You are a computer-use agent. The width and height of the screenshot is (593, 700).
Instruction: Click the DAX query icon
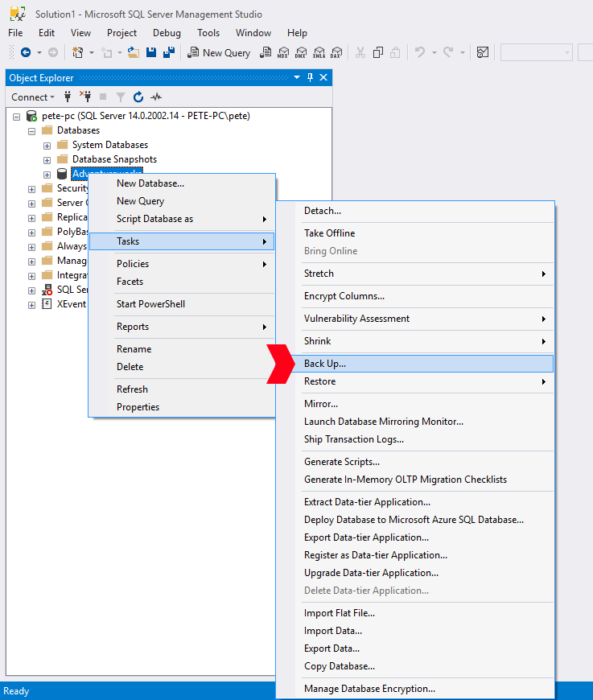coord(336,52)
